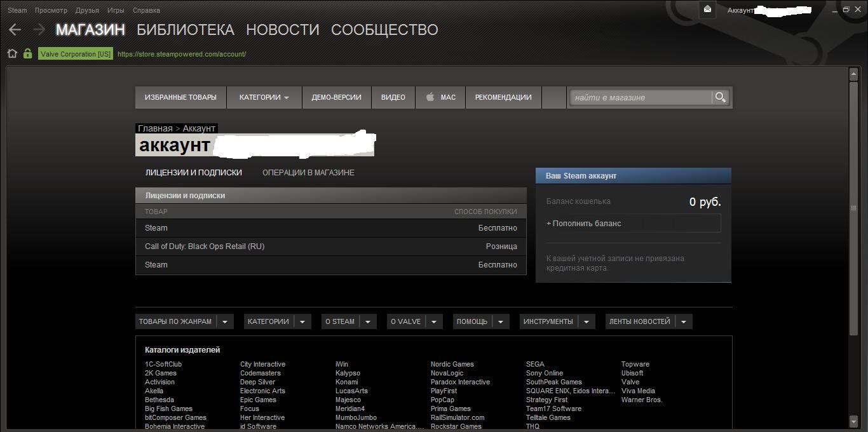Expand footer КАТЕГОРИИ dropdown arrow
Screen dimensions: 868x432
[x=302, y=321]
